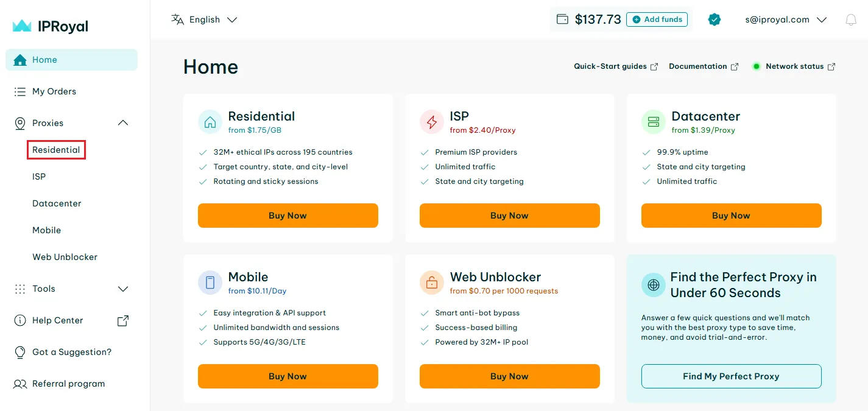The width and height of the screenshot is (868, 411).
Task: Click the Datacenter server icon
Action: pos(654,122)
